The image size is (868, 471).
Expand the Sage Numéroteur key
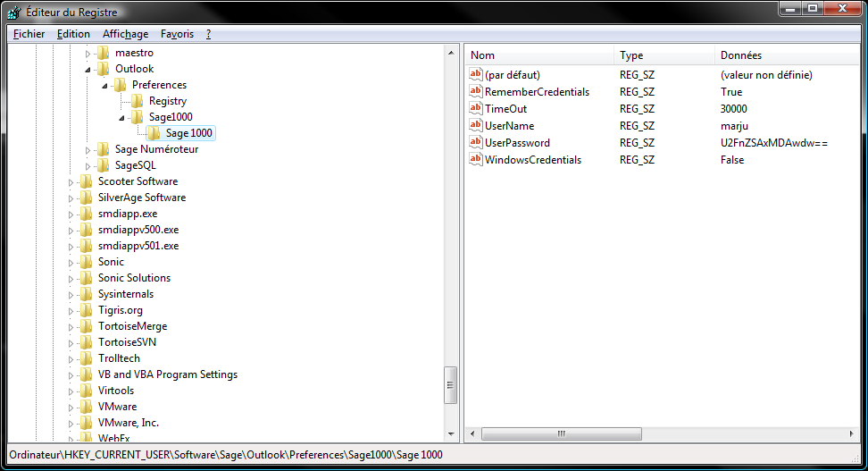(x=88, y=150)
